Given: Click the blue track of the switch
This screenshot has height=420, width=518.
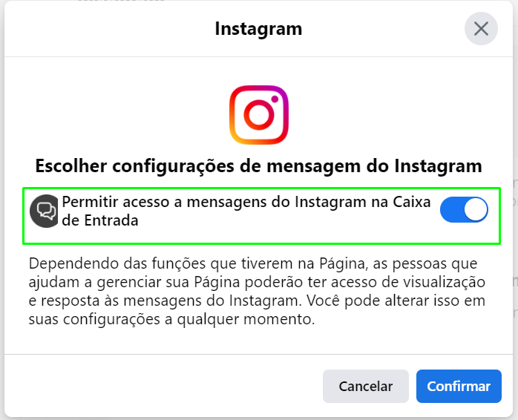Looking at the screenshot, I should pos(452,210).
